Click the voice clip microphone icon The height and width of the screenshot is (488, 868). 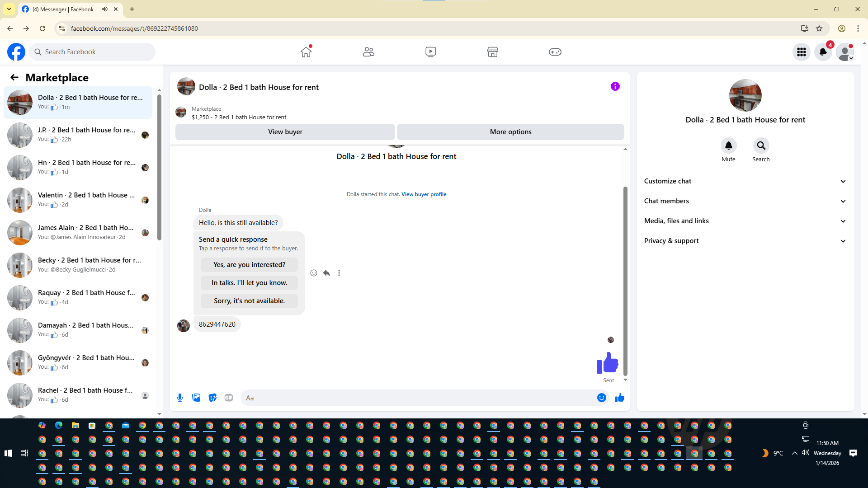click(x=180, y=398)
